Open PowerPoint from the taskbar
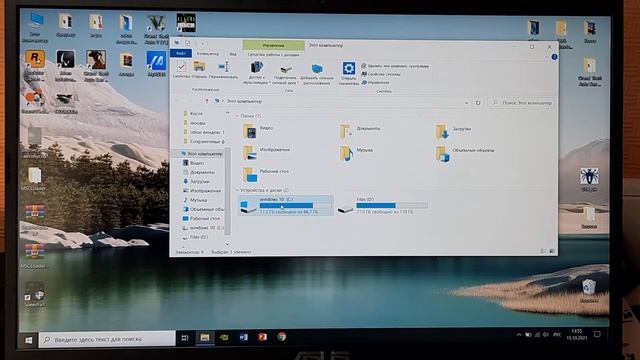 (262, 337)
